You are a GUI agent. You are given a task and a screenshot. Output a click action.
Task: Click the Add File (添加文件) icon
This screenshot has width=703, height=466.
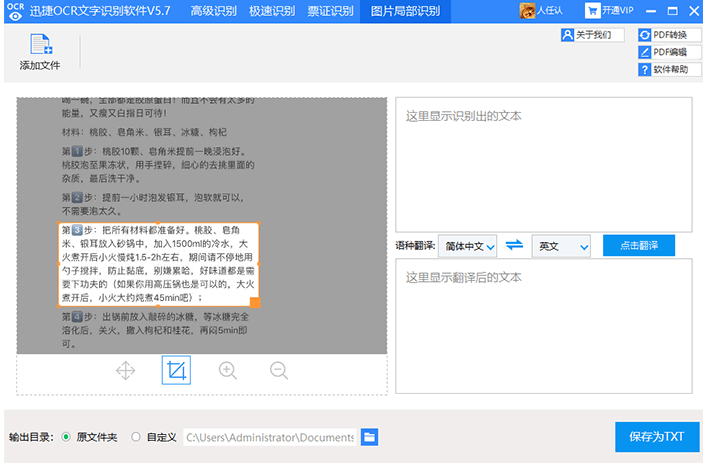40,46
